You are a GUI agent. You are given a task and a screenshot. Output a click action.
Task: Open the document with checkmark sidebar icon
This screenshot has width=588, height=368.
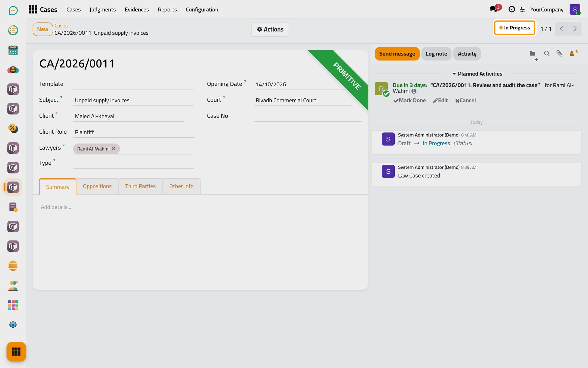pos(13,207)
